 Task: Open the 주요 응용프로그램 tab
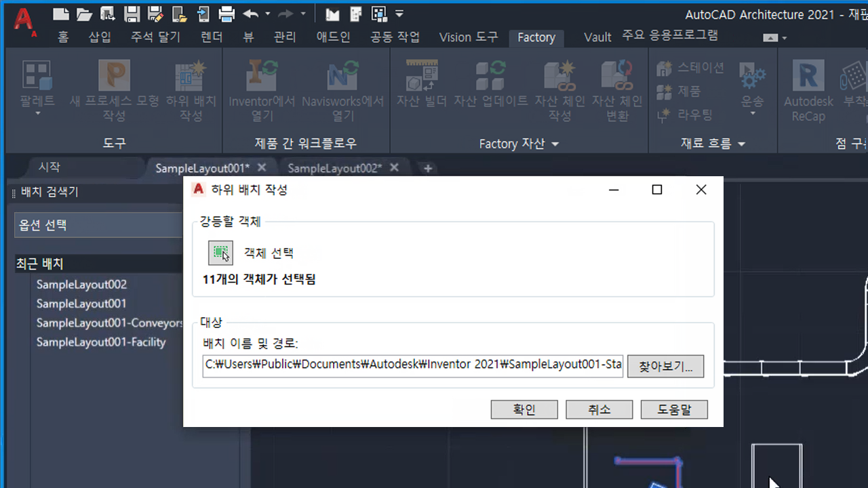tap(670, 35)
